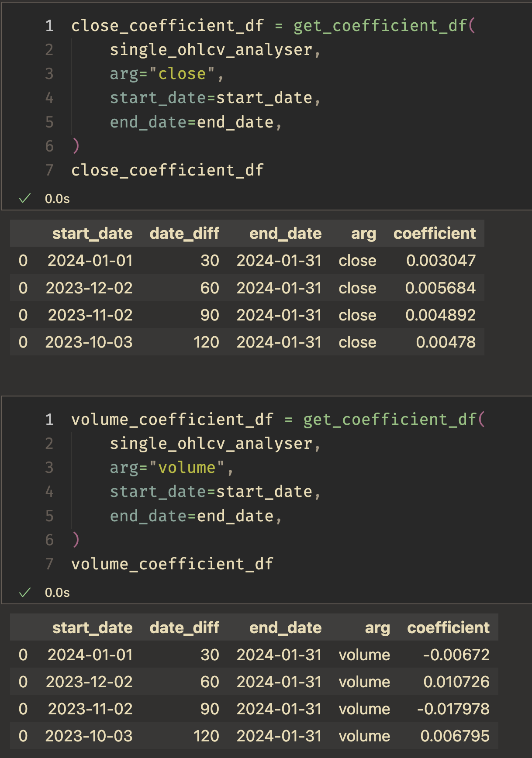Click line number 7 in the first cell
The width and height of the screenshot is (532, 758).
pos(49,170)
